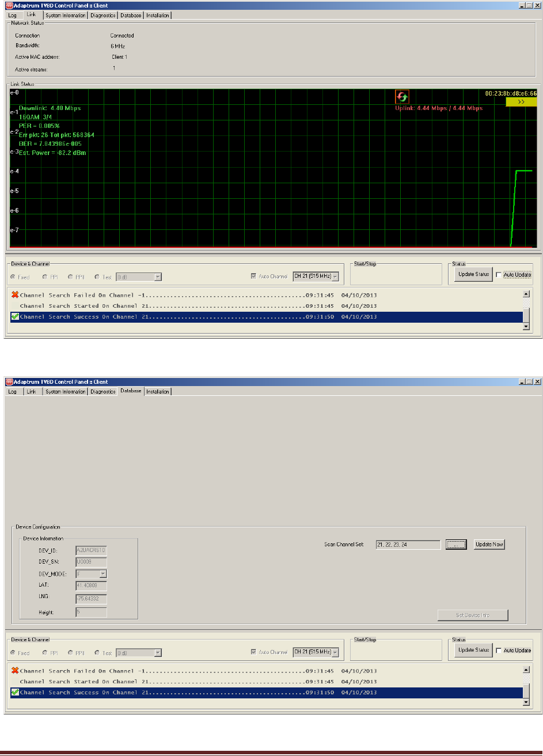Select the Fixed radio button in upper window

(14, 277)
